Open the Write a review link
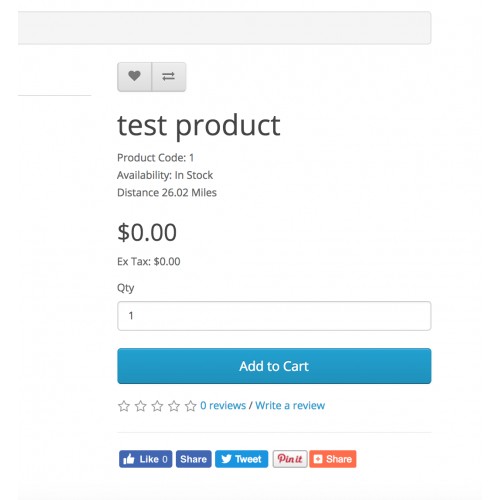 click(x=290, y=406)
